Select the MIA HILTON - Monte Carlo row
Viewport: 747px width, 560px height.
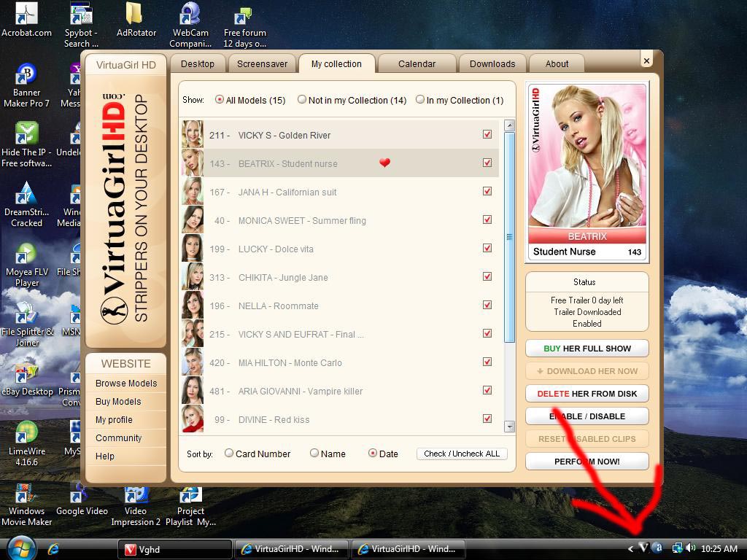[339, 362]
